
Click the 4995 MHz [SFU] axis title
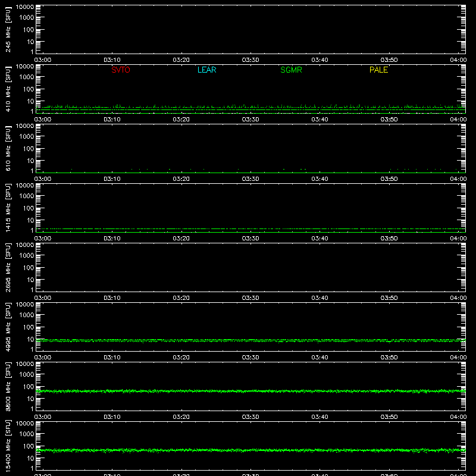(x=8, y=327)
